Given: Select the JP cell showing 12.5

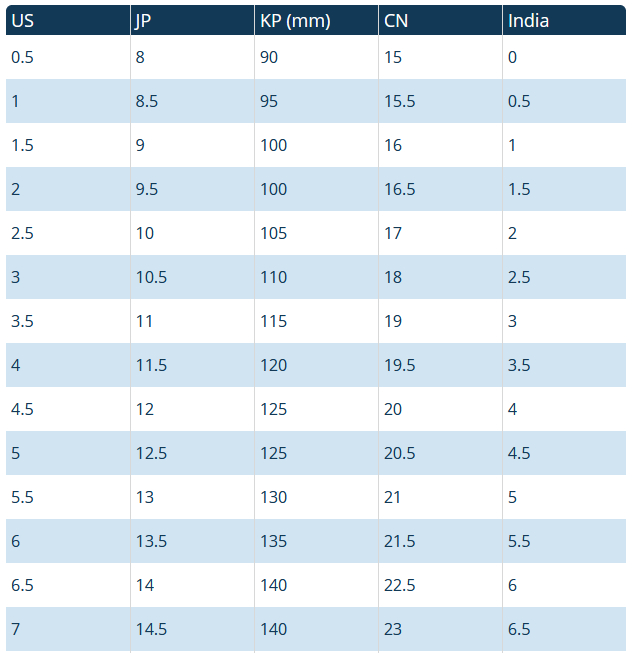Looking at the screenshot, I should click(151, 453).
